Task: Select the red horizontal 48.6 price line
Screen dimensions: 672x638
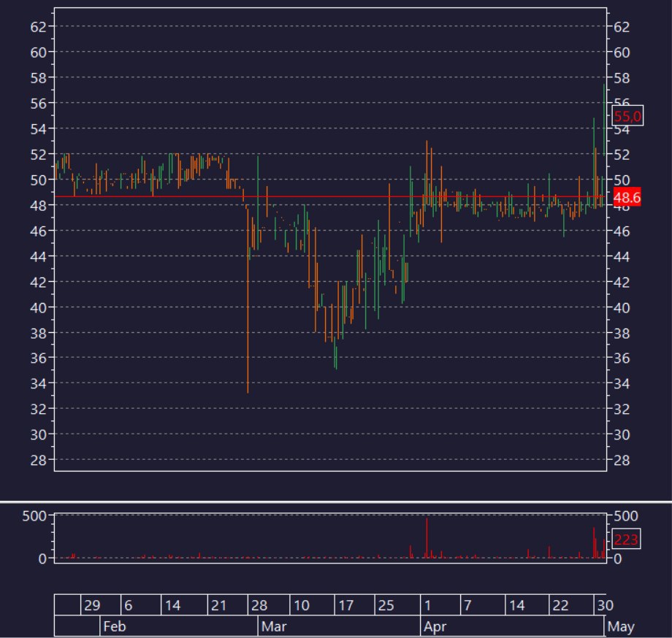Action: [x=330, y=196]
